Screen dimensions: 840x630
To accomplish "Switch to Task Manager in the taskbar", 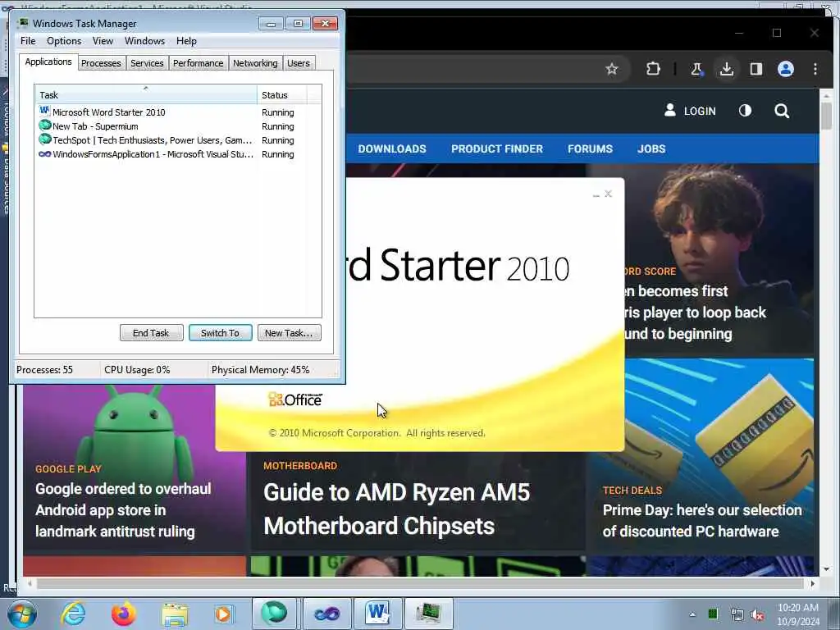I will (428, 614).
